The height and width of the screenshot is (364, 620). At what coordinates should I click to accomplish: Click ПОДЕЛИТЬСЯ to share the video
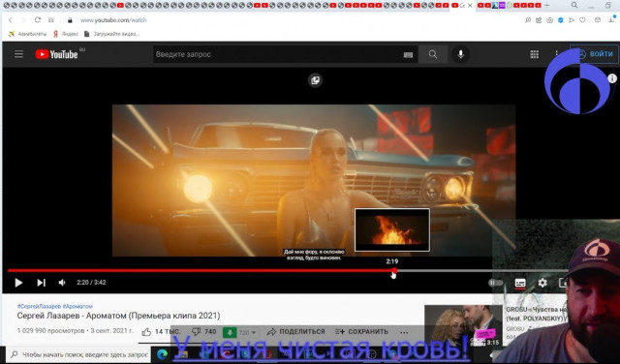click(x=295, y=332)
